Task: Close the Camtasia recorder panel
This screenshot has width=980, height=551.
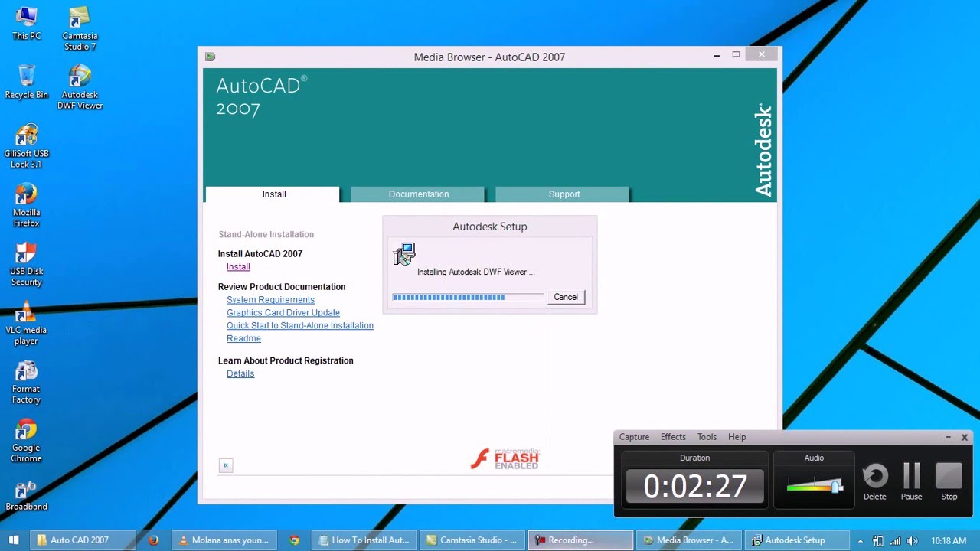Action: 965,437
